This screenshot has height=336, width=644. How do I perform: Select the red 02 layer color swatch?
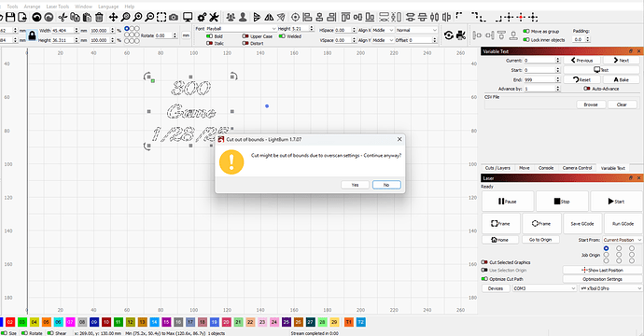10,322
